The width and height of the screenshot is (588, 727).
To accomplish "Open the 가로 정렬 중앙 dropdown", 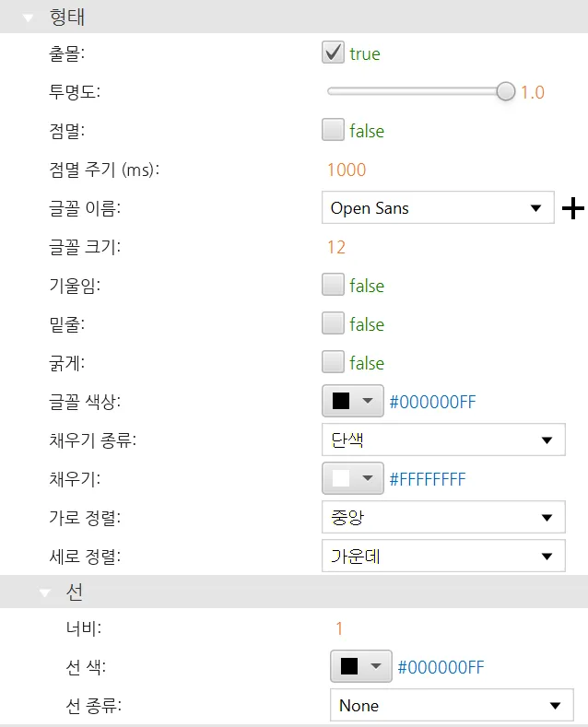I will pos(443,518).
